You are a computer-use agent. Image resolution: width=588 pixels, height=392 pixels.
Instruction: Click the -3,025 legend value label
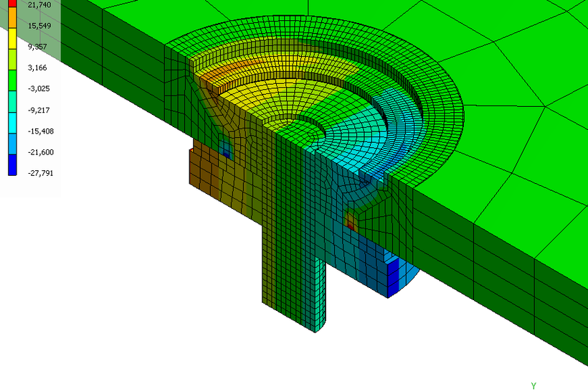pyautogui.click(x=39, y=88)
